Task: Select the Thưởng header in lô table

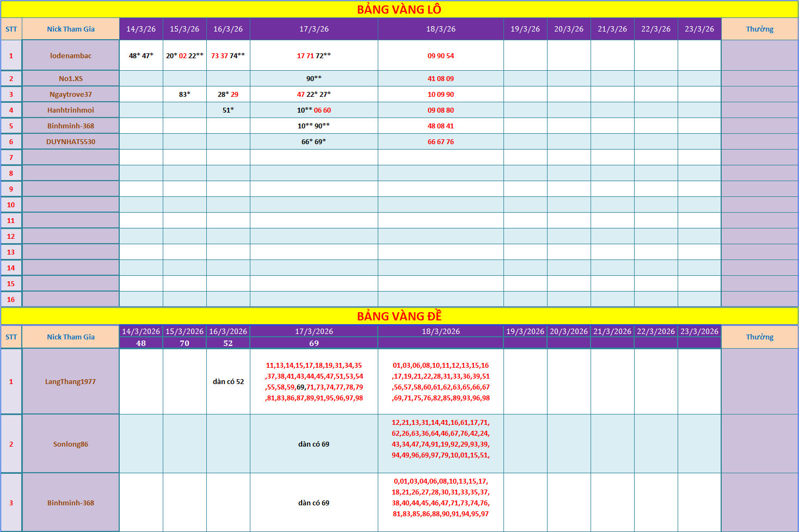Action: coord(760,29)
